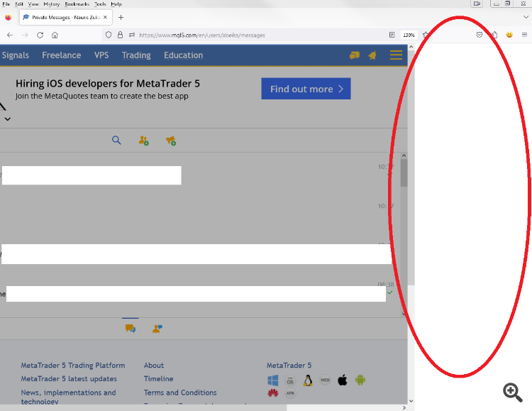Open the Edit menu
Viewport: 532px width, 411px height.
click(19, 4)
